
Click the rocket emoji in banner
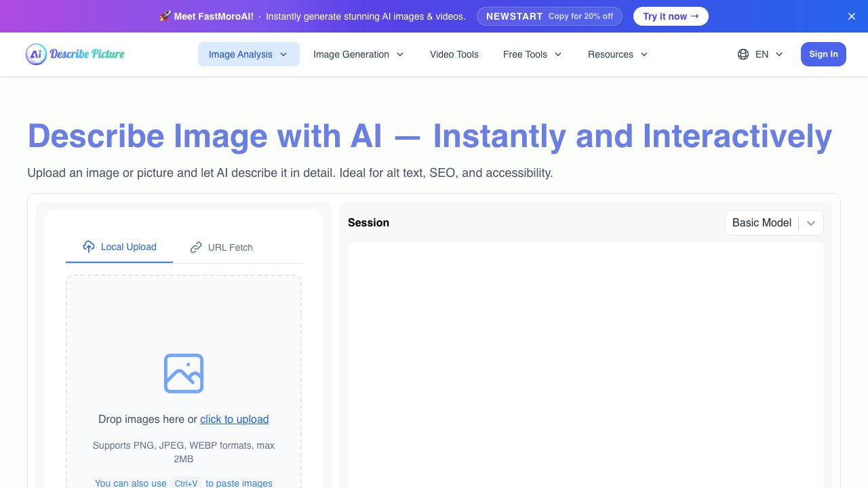coord(165,16)
